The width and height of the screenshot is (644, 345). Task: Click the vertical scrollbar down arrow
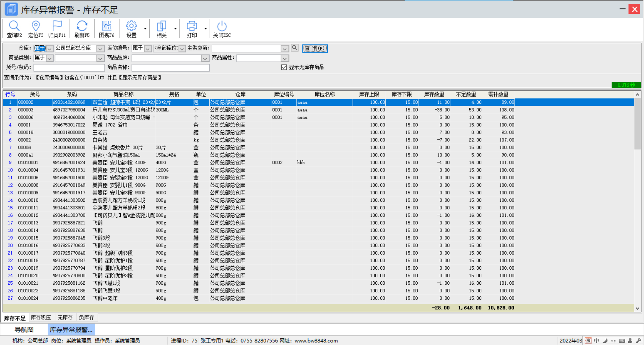point(637,308)
